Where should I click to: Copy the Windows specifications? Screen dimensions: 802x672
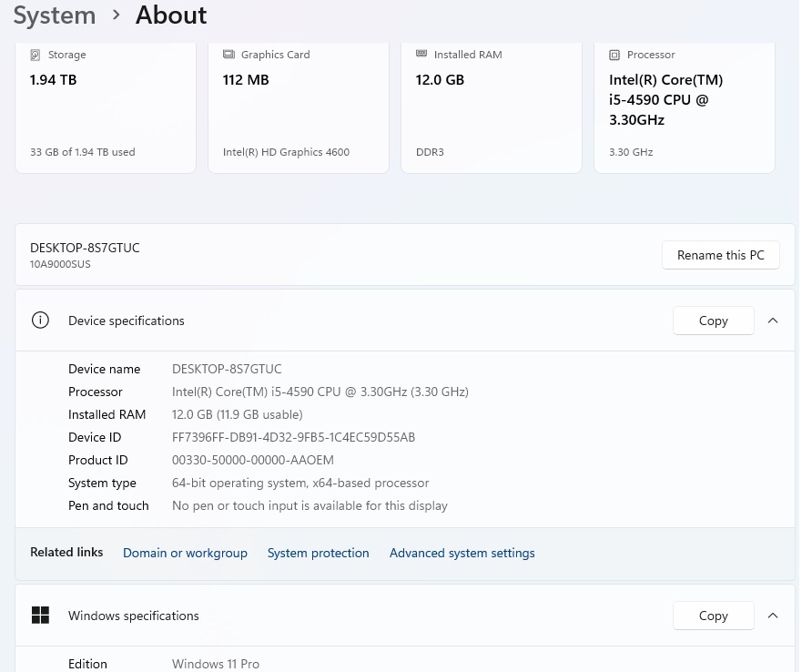[714, 616]
